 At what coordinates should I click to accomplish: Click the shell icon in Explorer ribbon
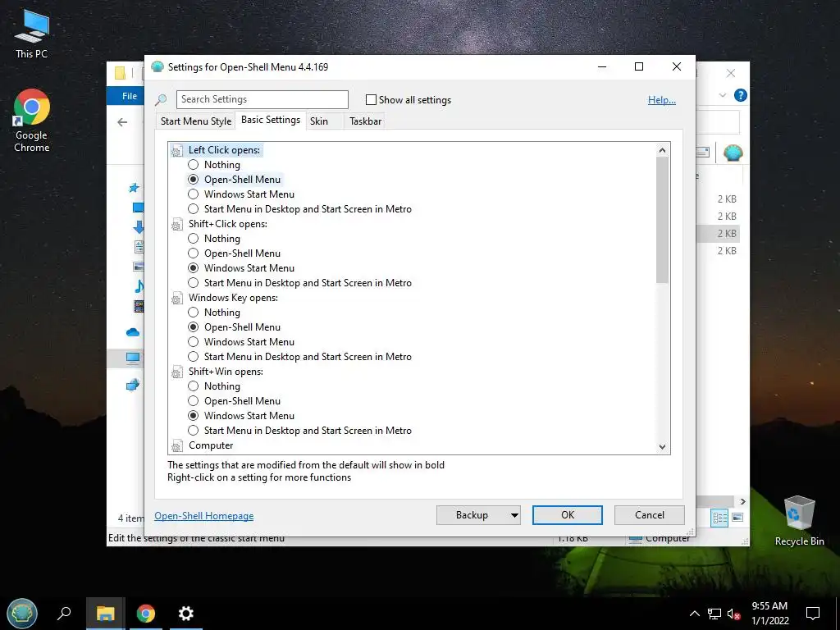pyautogui.click(x=733, y=153)
